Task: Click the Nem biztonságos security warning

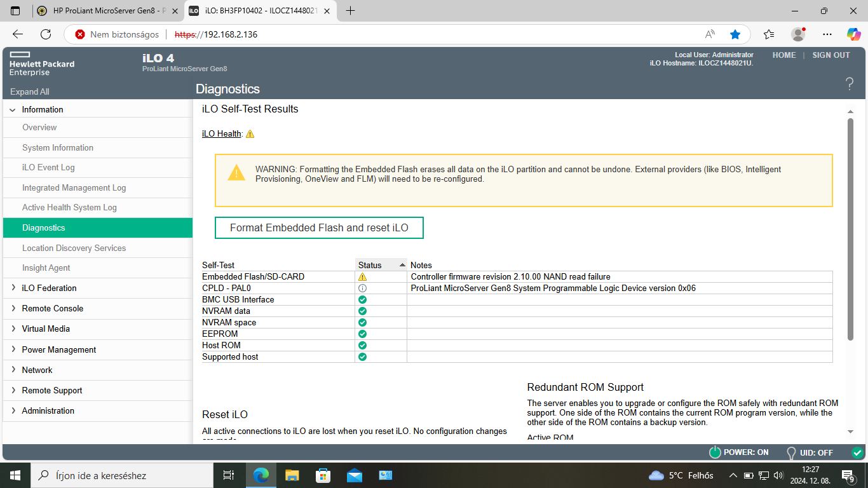Action: click(117, 34)
